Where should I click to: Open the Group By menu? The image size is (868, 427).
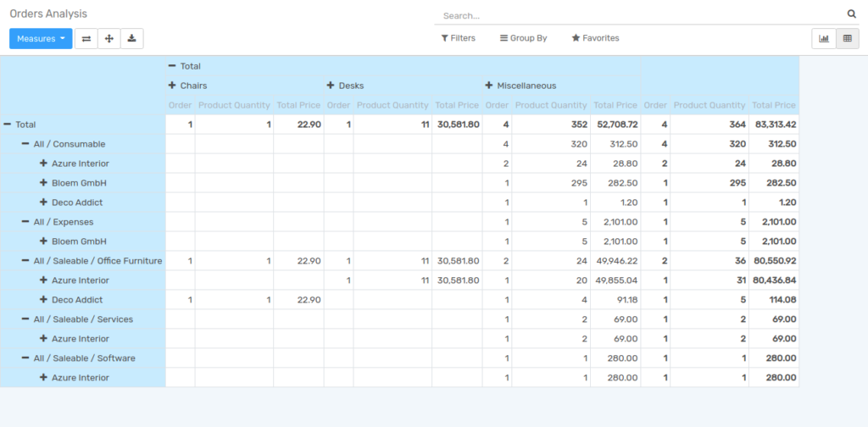523,38
